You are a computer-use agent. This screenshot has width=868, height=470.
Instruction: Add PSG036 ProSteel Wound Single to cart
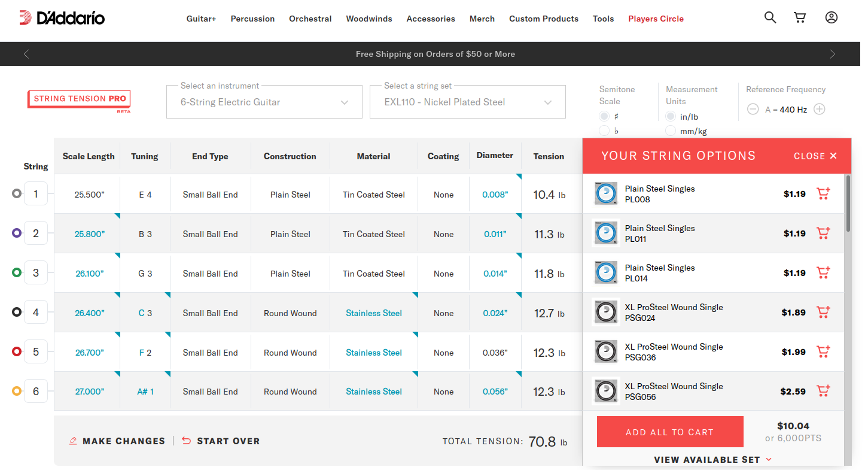click(824, 352)
